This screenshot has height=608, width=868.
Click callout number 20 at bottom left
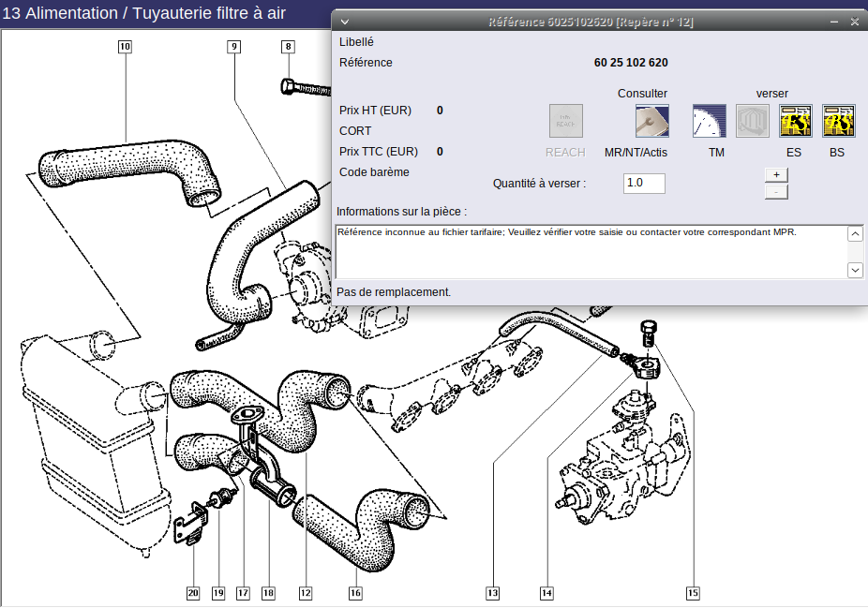click(193, 592)
